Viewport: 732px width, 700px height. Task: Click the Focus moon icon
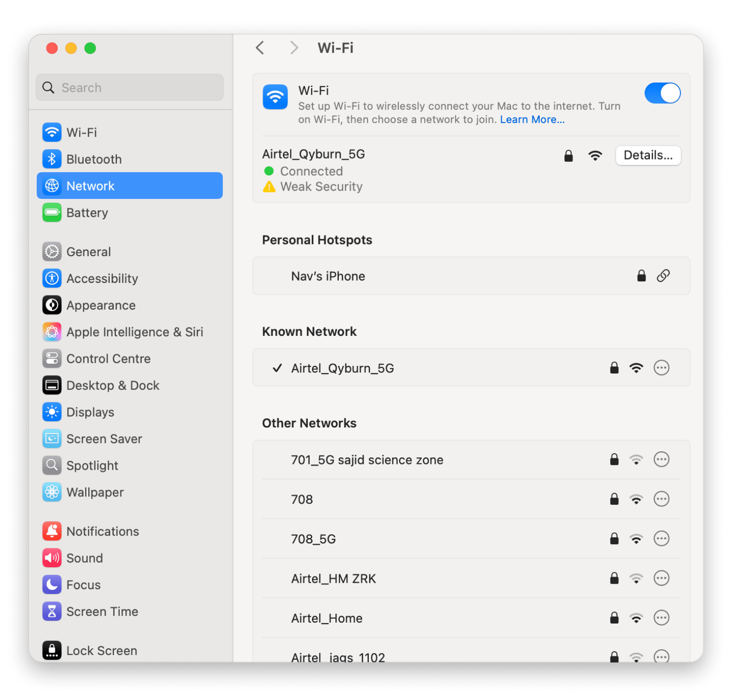pyautogui.click(x=52, y=585)
